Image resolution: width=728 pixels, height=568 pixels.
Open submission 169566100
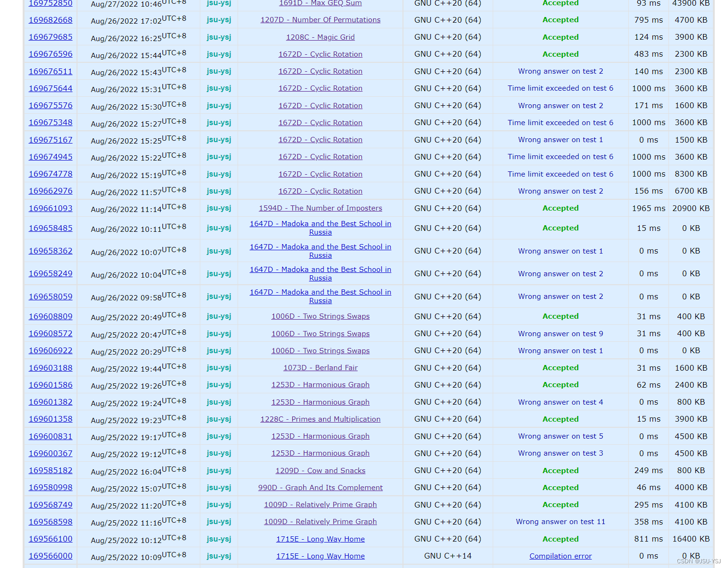click(51, 539)
